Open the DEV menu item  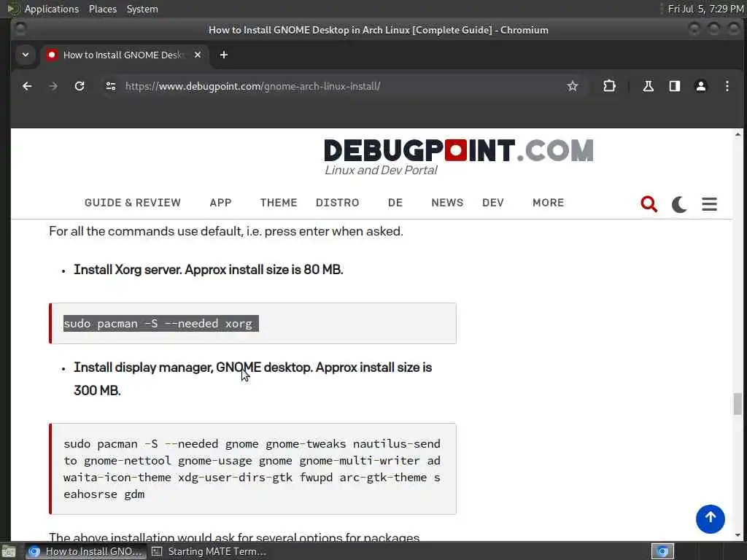coord(492,203)
